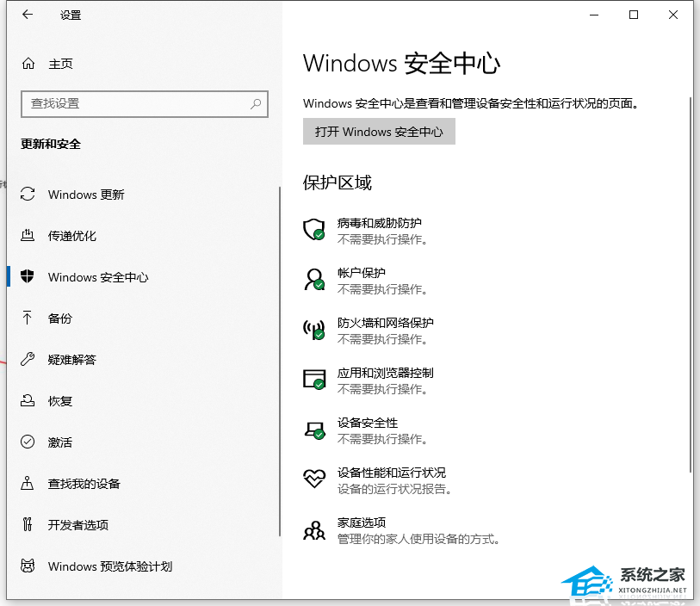Click the Windows 更新 sync icon
The width and height of the screenshot is (700, 606).
pyautogui.click(x=26, y=195)
